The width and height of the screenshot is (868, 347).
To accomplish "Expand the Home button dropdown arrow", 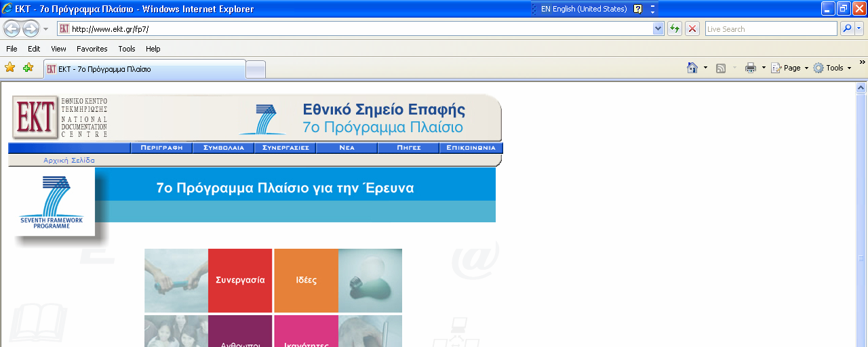I will (x=705, y=68).
